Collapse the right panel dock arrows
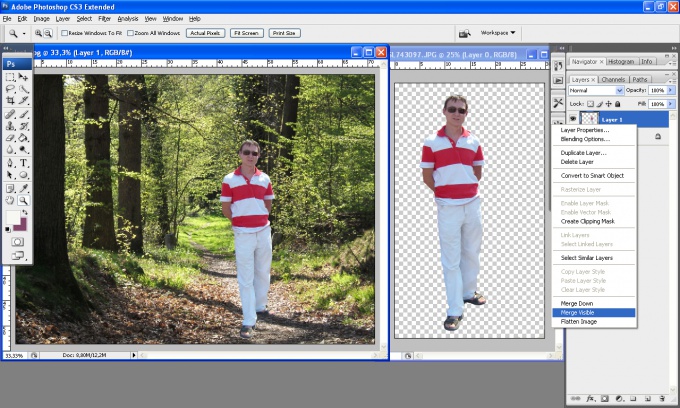The image size is (680, 408). pyautogui.click(x=673, y=48)
